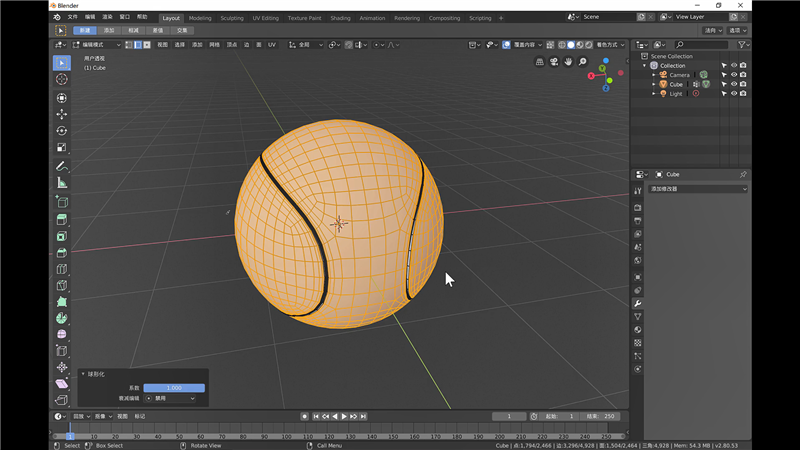The image size is (800, 450).
Task: Pick the Spin tool
Action: [x=62, y=318]
